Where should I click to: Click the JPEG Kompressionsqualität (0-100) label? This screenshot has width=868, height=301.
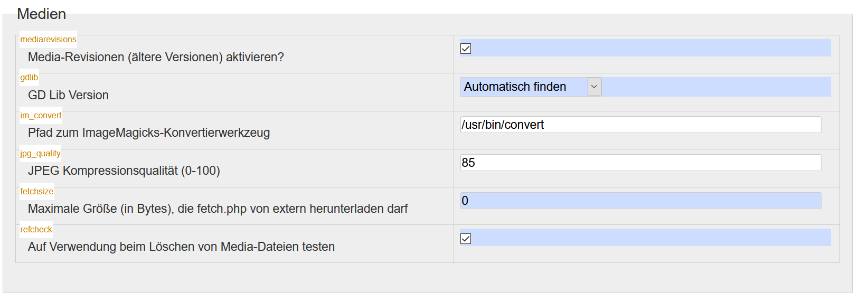click(124, 171)
